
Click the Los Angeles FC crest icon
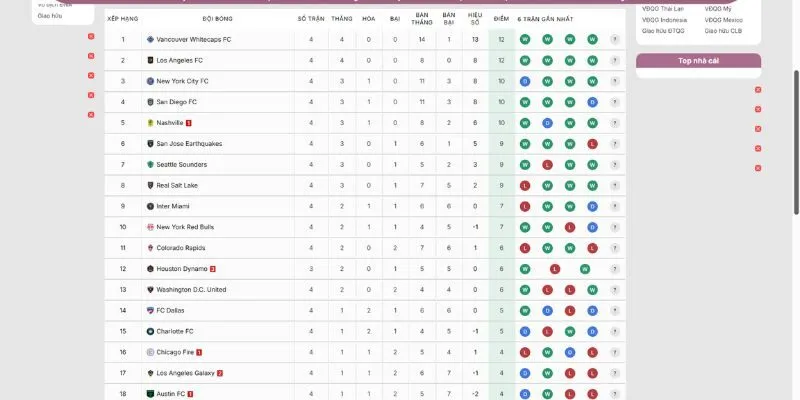pyautogui.click(x=150, y=60)
